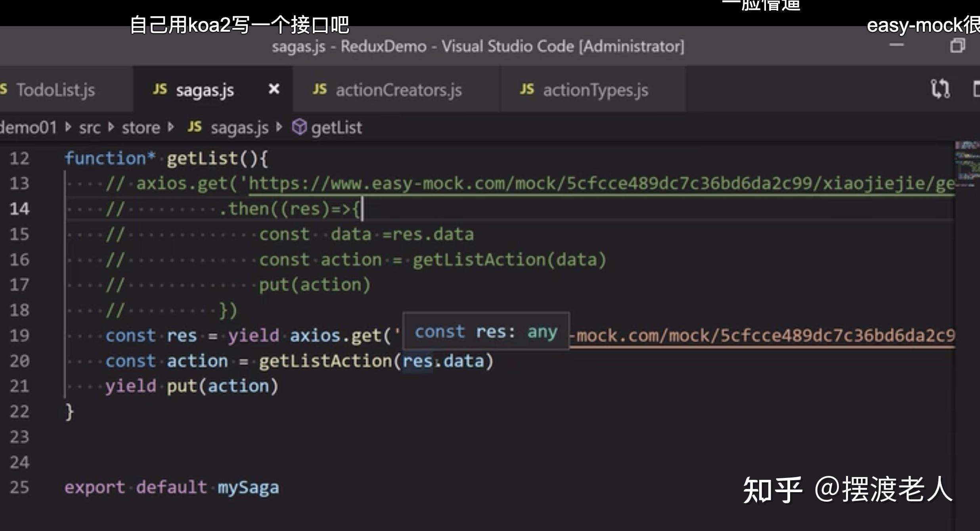980x531 pixels.
Task: Restore down the Visual Studio Code window
Action: [957, 45]
